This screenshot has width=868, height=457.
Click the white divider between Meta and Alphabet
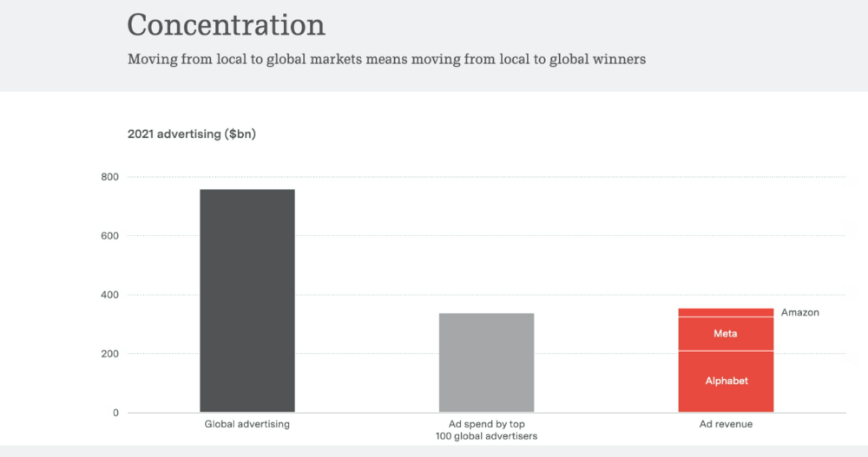pyautogui.click(x=726, y=351)
